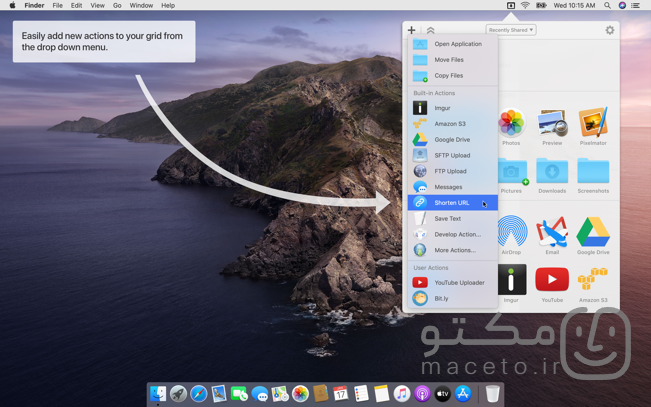Click the clock showing Wed 10:15 AM
The width and height of the screenshot is (651, 407).
[574, 5]
